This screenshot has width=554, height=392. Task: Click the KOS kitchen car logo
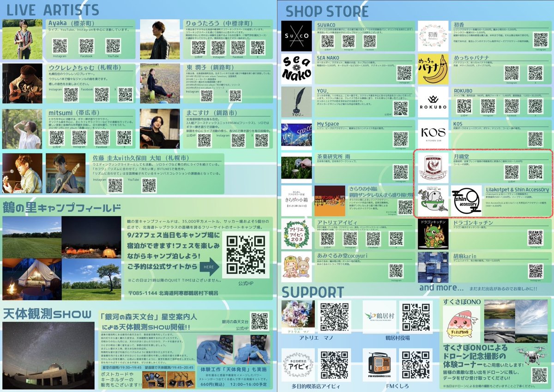pyautogui.click(x=433, y=132)
